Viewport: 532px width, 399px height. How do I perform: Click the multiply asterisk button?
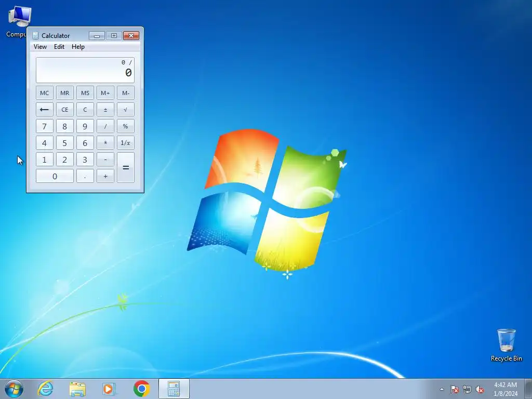tap(105, 143)
